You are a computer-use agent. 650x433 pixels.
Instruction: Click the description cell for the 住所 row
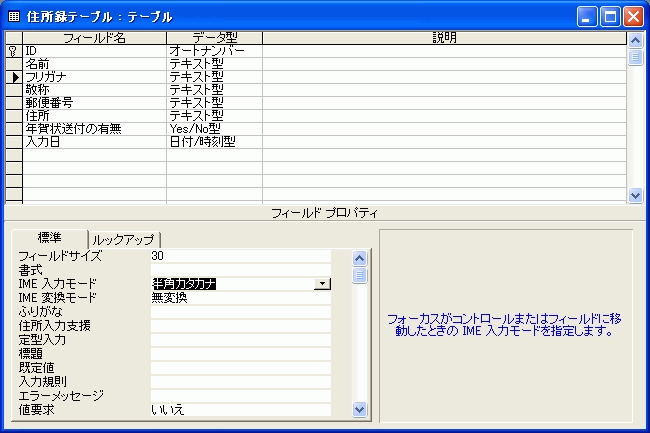tap(444, 116)
